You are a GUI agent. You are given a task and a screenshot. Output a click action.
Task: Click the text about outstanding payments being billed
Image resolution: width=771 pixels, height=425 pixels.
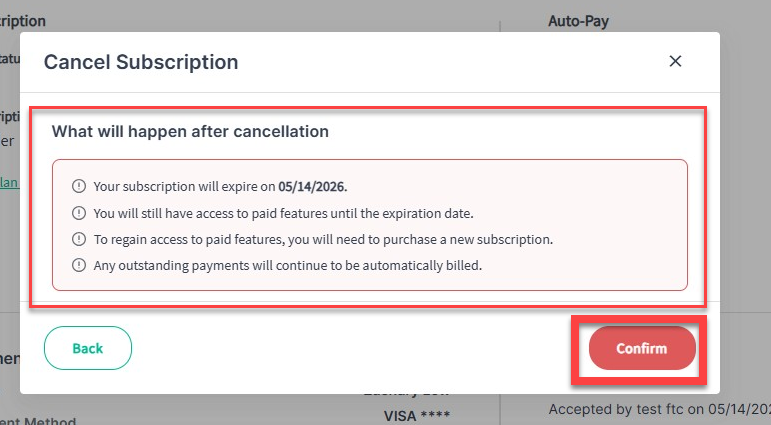288,266
